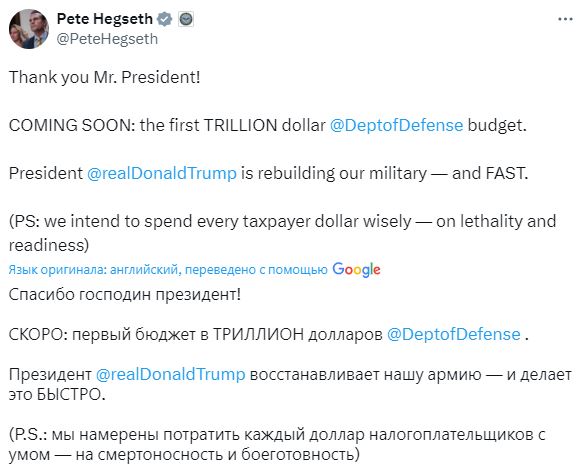Image resolution: width=582 pixels, height=471 pixels.
Task: Click the Russian P.S. paragraph about налогоплательщиков
Action: pos(277,444)
